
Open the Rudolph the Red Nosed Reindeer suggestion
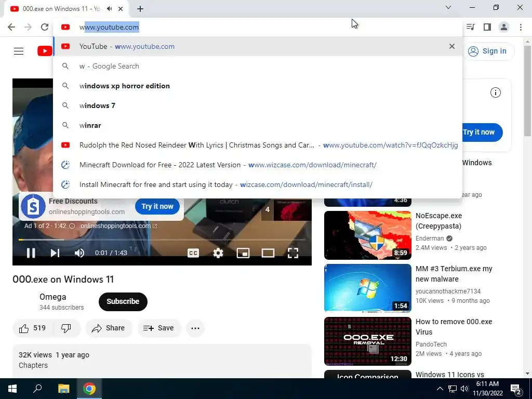[258, 145]
